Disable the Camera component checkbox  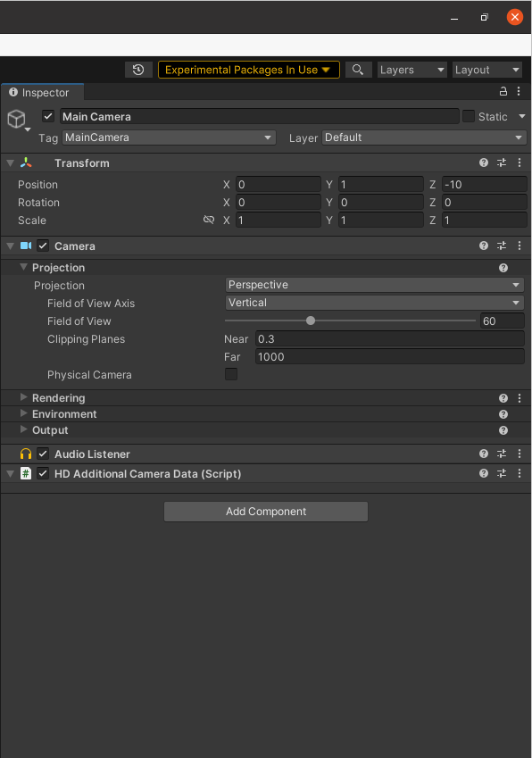coord(43,246)
